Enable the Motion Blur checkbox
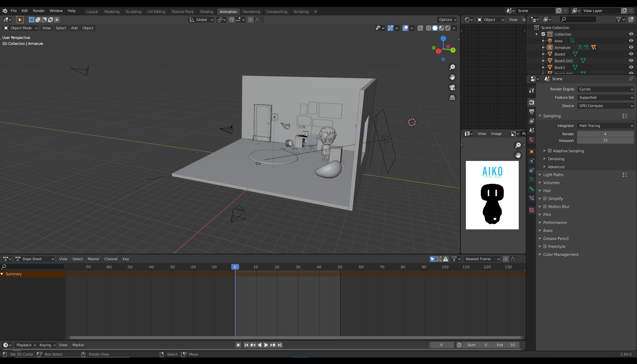The image size is (637, 364). click(x=545, y=207)
